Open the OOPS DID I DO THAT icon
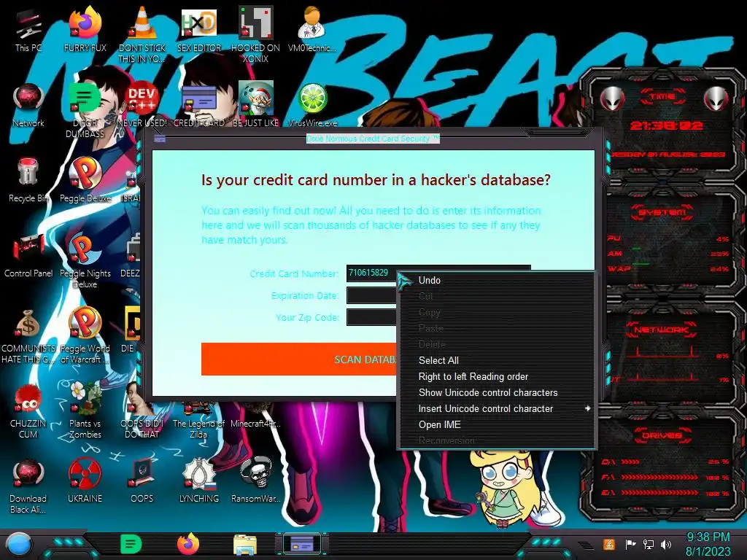 pos(142,411)
